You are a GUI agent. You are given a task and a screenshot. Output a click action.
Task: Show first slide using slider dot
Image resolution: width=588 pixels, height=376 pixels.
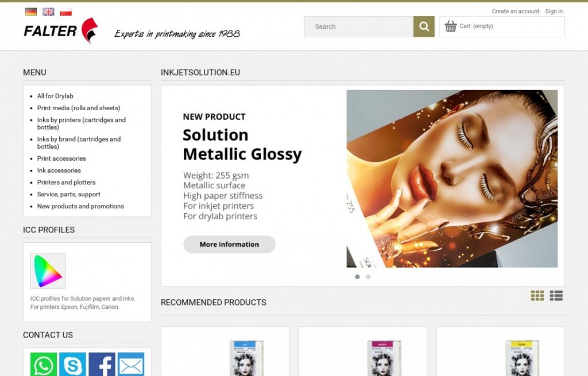coord(357,277)
